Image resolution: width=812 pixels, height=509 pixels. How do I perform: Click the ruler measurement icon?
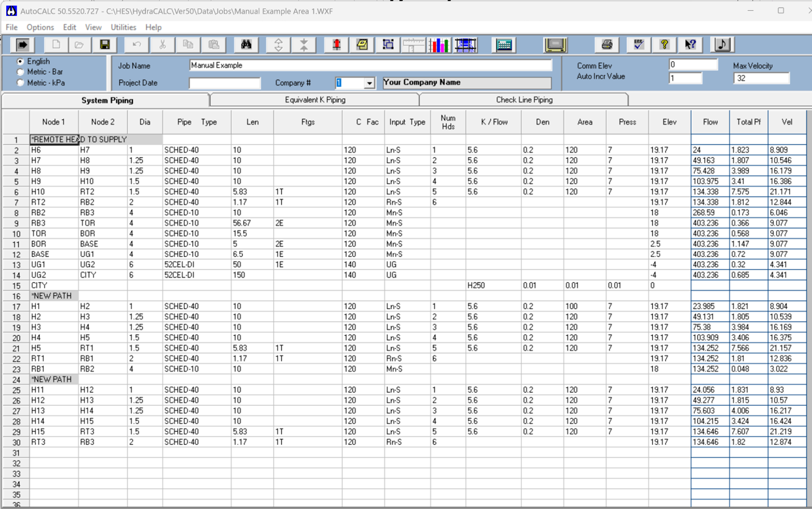tap(413, 45)
